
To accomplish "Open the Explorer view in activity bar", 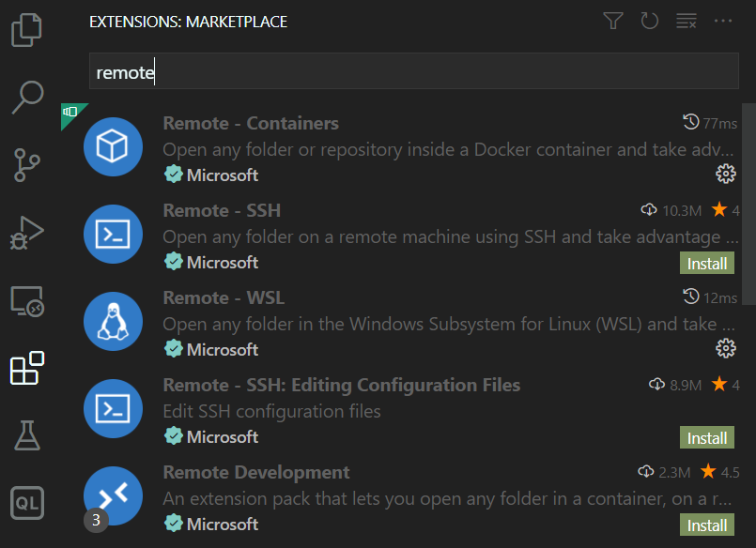I will pyautogui.click(x=27, y=30).
